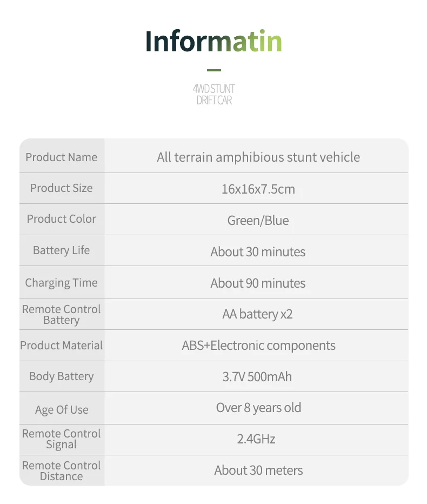Click the "4WD STUNT DRIFT CAR" subtitle
This screenshot has height=504, width=427.
tap(214, 94)
